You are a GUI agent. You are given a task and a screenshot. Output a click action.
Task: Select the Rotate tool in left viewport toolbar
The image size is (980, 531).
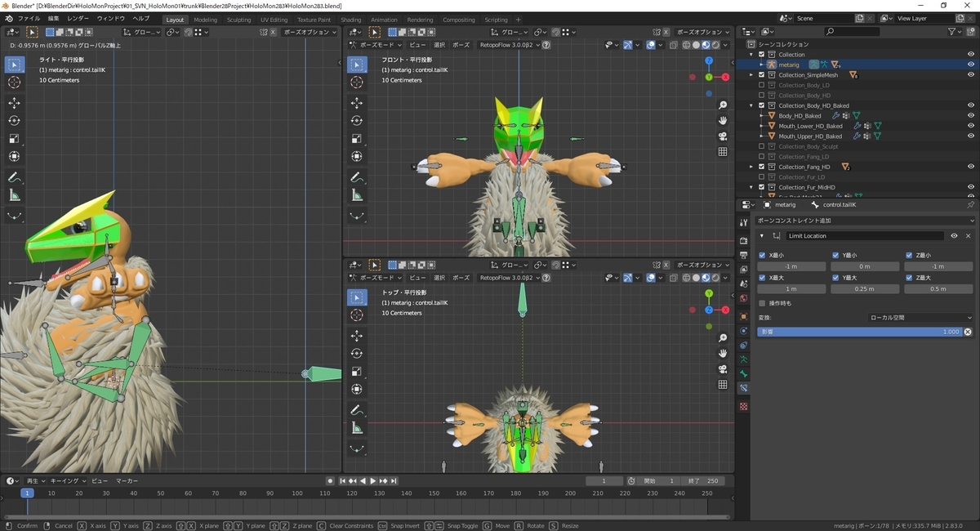[x=14, y=121]
